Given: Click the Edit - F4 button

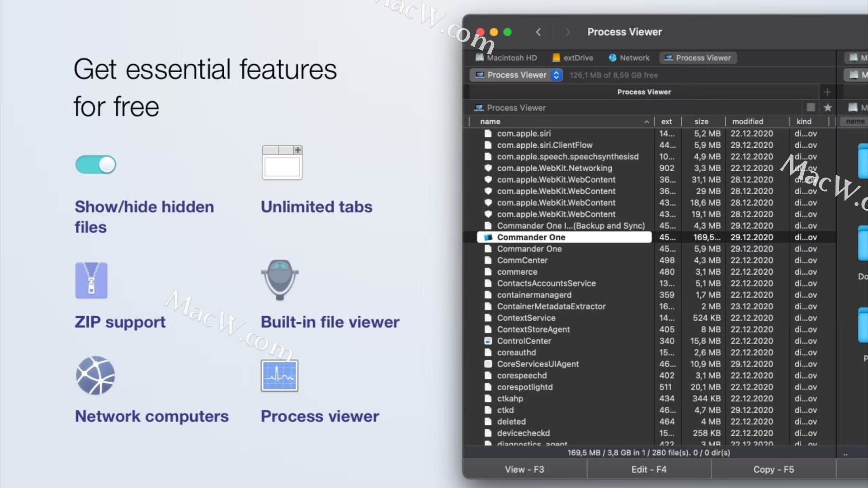Looking at the screenshot, I should tap(649, 469).
